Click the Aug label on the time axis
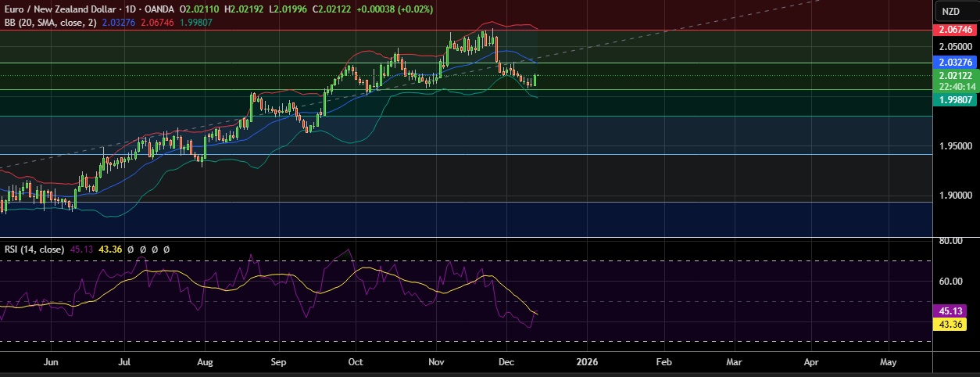The image size is (980, 377). (x=206, y=363)
